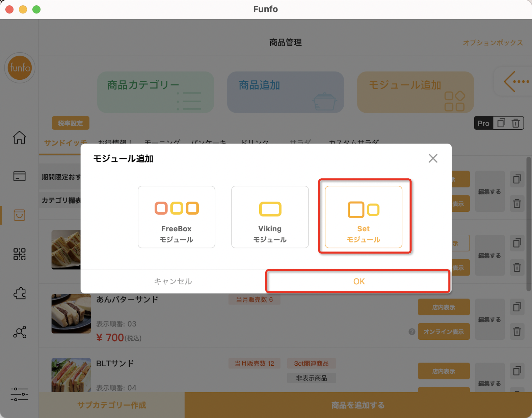
Task: Open the home icon in sidebar
Action: pos(20,137)
